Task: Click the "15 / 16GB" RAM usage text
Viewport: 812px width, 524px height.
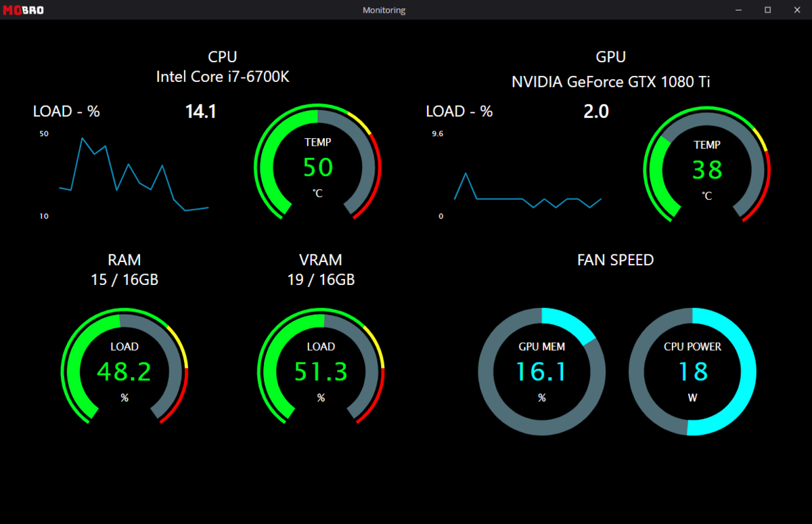Action: pyautogui.click(x=125, y=280)
